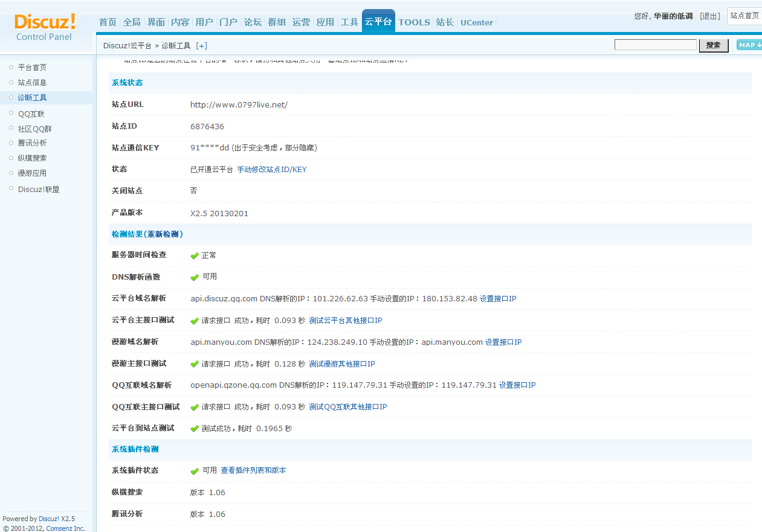Select 站点信息 in the sidebar
Viewport: 762px width, 532px height.
tap(32, 83)
